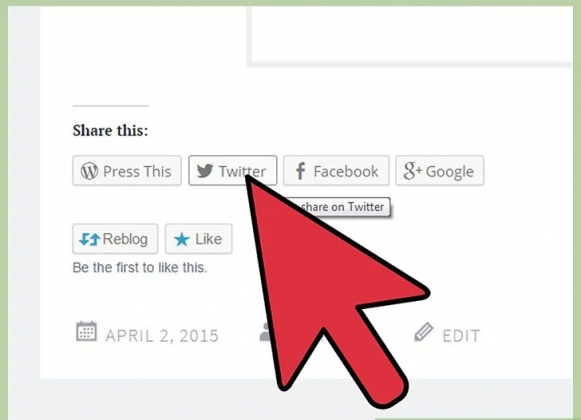Click the calendar icon beside the date

click(86, 331)
